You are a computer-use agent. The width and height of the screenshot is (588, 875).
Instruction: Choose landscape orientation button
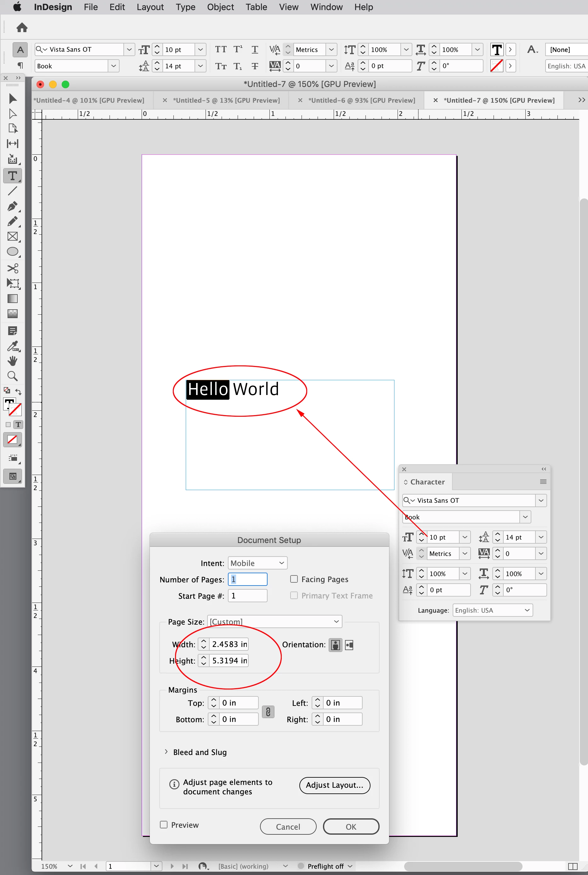[349, 645]
